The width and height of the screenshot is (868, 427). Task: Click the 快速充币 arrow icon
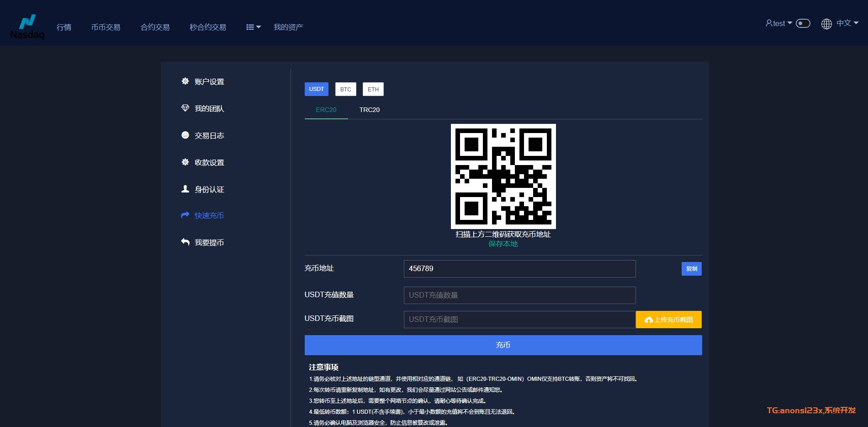(x=185, y=215)
